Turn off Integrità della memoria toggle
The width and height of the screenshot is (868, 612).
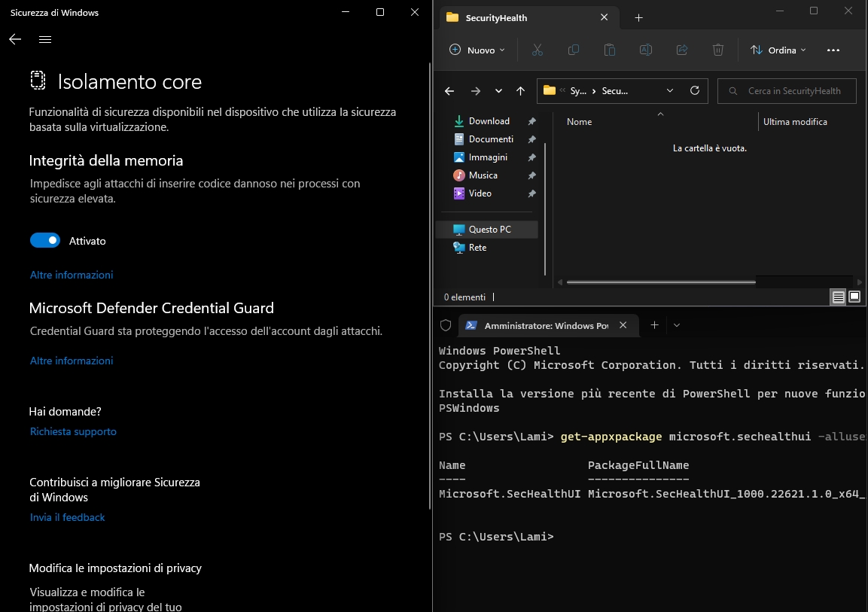click(45, 240)
